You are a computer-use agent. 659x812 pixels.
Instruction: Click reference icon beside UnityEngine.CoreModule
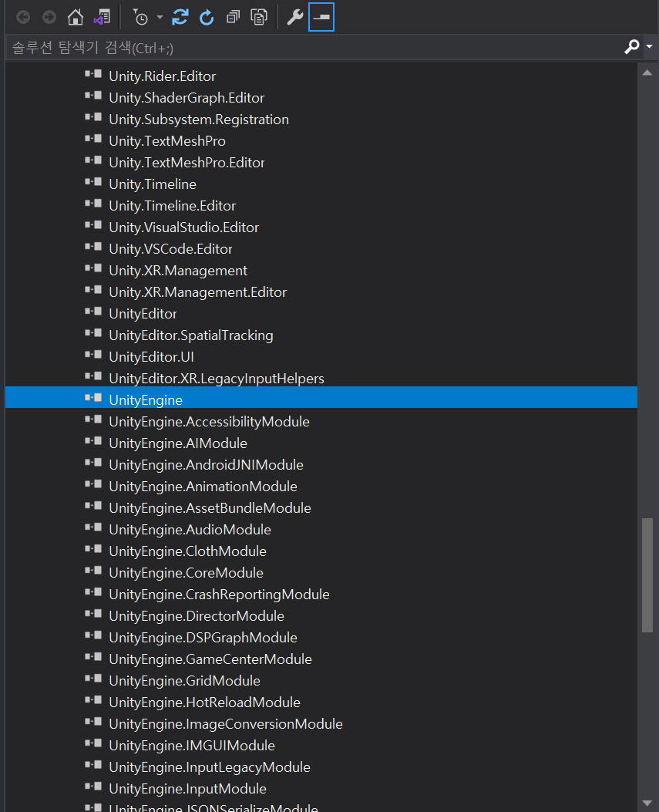[93, 571]
